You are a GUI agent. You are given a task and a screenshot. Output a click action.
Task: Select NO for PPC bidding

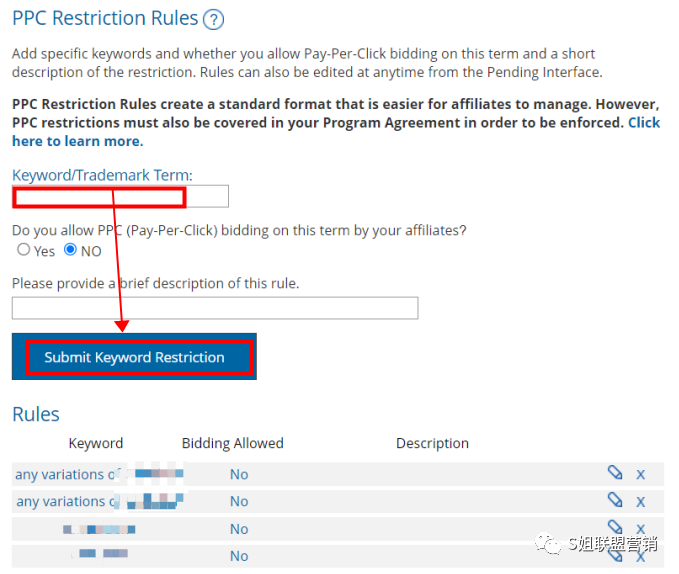71,250
